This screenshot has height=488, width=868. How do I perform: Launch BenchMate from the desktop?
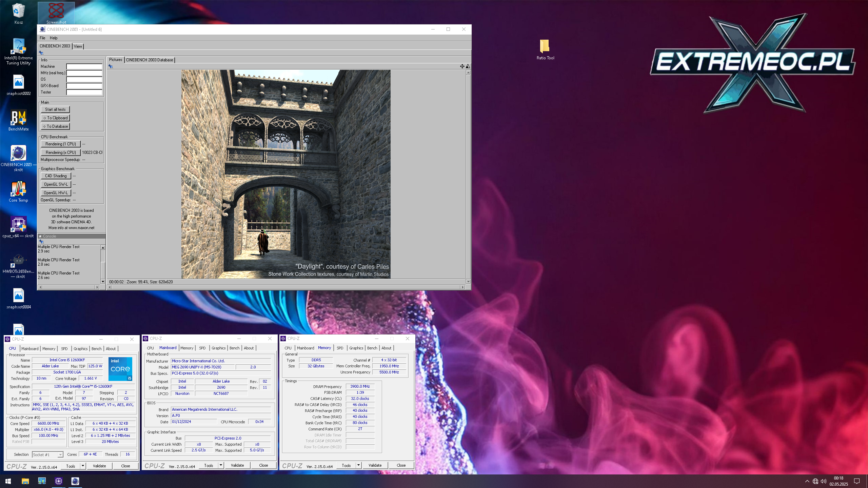click(18, 120)
